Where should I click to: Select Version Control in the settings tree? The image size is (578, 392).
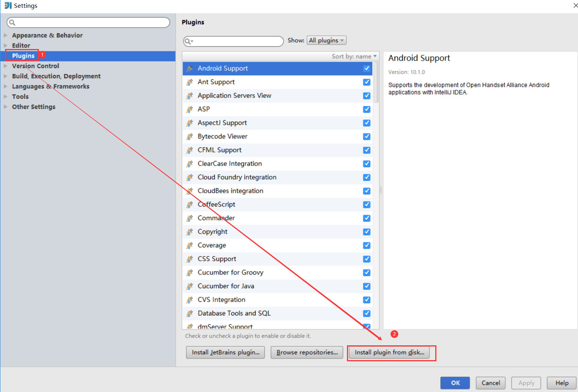pyautogui.click(x=35, y=66)
